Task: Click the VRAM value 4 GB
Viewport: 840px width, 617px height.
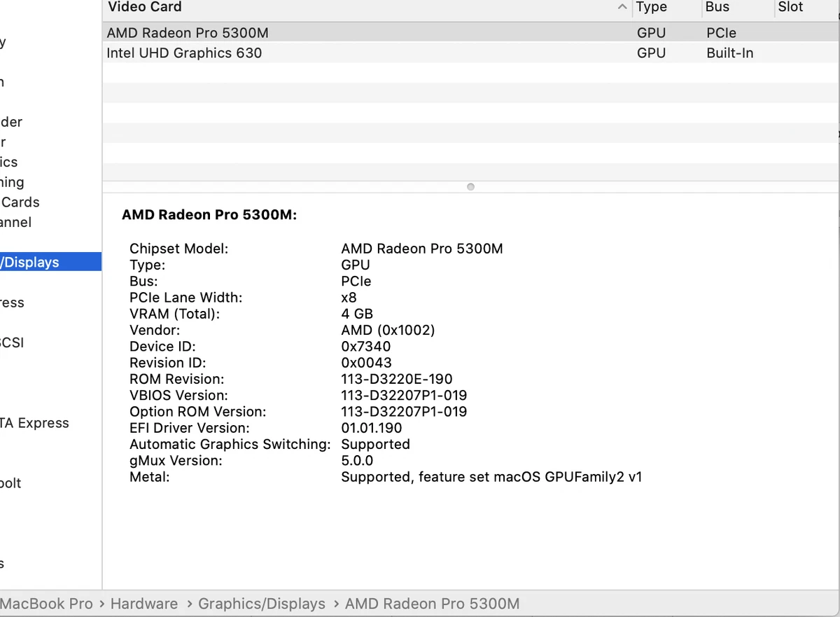Action: pyautogui.click(x=357, y=314)
